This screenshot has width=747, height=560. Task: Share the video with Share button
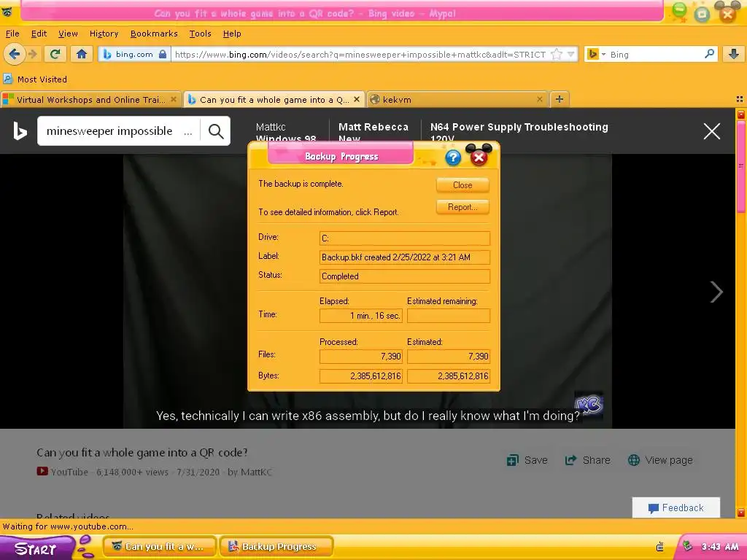[x=587, y=460]
